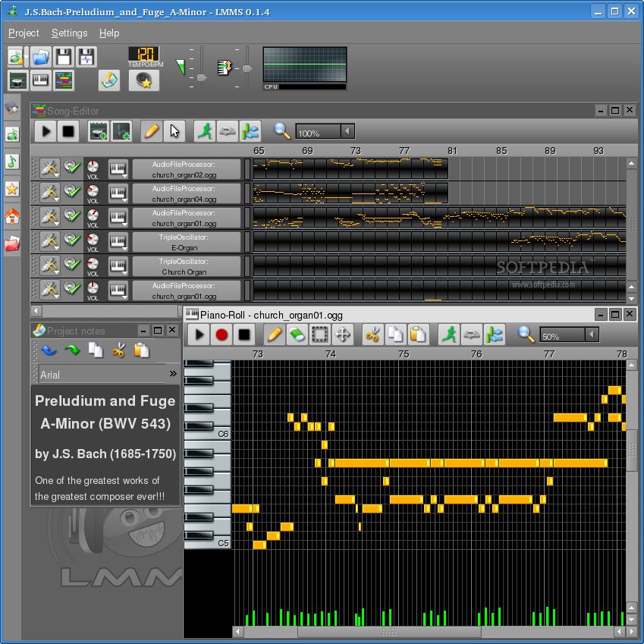Select Piano-Roll selection rectangle tool

320,335
